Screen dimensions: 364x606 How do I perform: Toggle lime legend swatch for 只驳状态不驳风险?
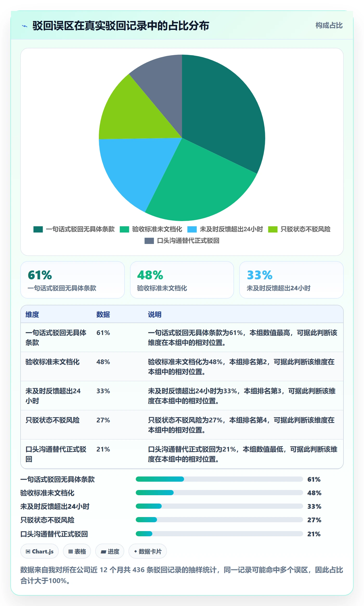pos(273,229)
